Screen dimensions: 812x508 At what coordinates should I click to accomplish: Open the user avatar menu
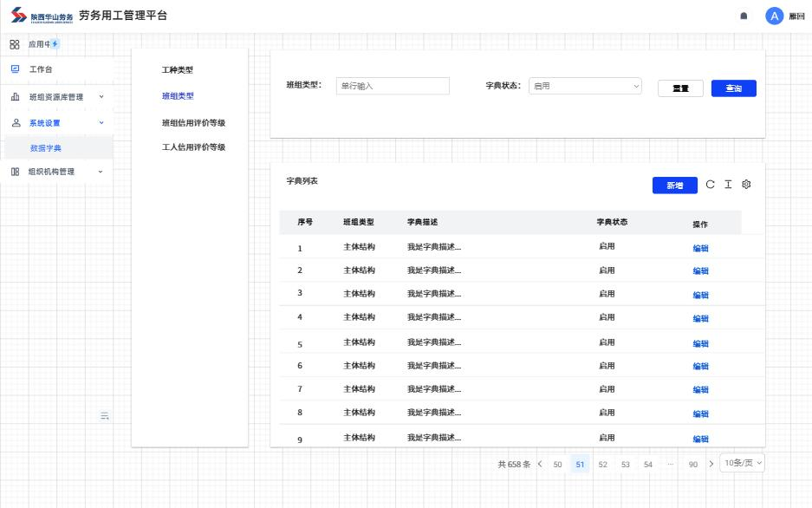[x=774, y=16]
